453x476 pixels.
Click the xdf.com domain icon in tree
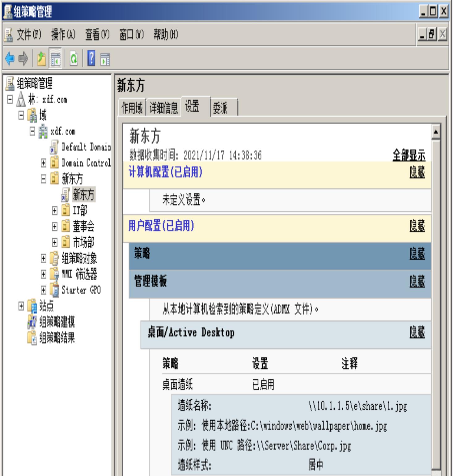tap(43, 131)
